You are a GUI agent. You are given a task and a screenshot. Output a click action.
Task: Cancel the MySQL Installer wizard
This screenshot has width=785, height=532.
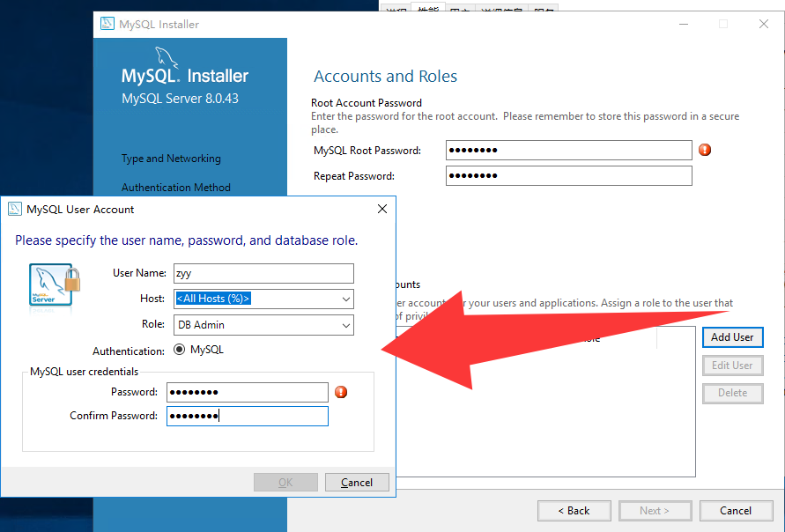[x=736, y=511]
